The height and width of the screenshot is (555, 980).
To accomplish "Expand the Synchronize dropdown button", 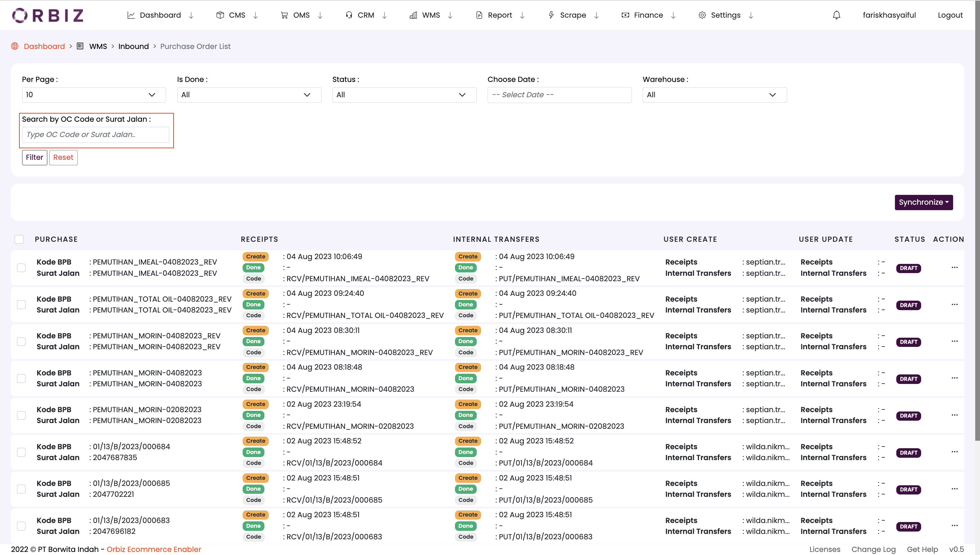I will (924, 202).
